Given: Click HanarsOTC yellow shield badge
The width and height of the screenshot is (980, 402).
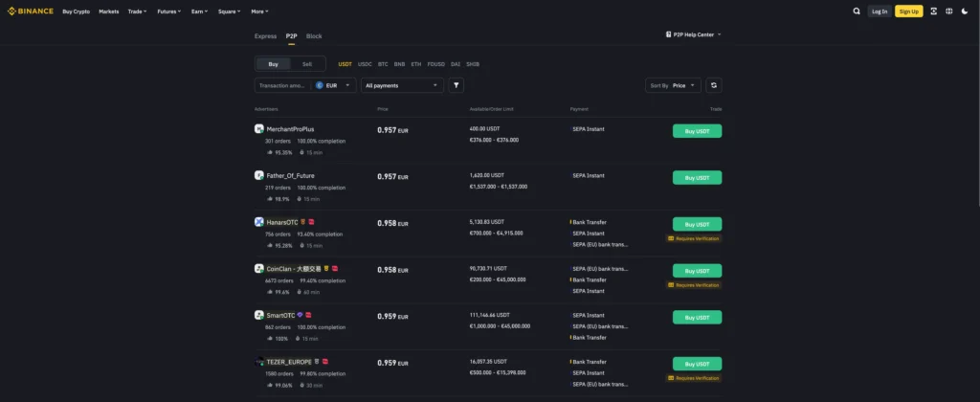Looking at the screenshot, I should [x=303, y=222].
